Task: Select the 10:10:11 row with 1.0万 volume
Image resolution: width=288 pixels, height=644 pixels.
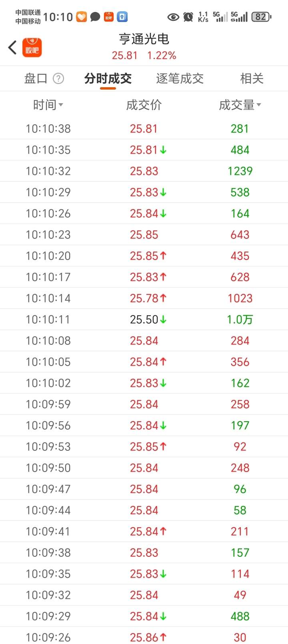Action: (144, 319)
